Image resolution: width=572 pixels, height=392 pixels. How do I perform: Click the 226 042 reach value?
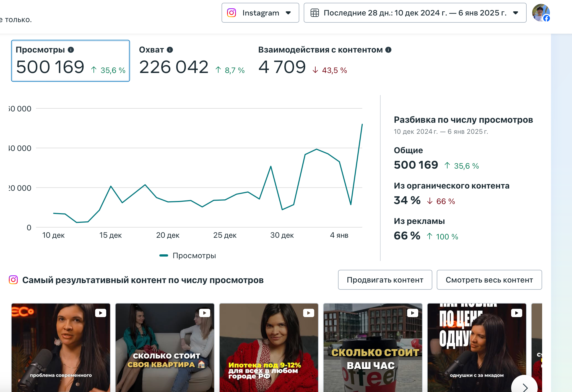coord(174,67)
